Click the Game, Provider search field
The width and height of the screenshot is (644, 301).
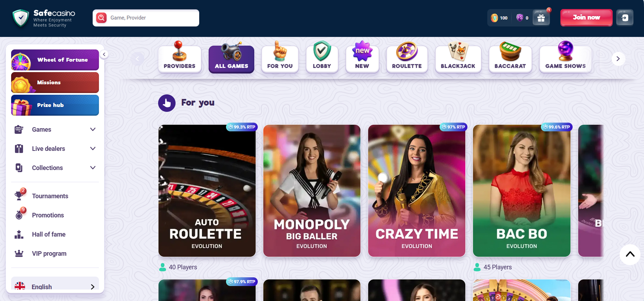click(146, 18)
